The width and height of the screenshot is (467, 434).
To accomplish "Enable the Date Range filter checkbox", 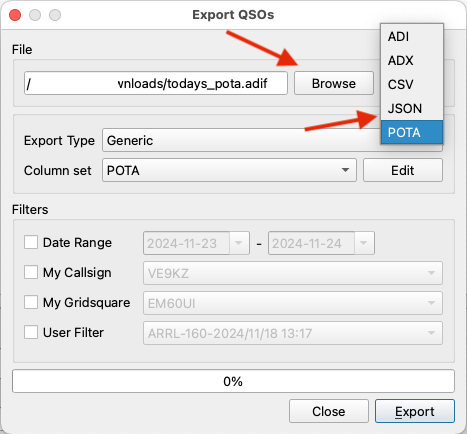I will click(x=31, y=242).
